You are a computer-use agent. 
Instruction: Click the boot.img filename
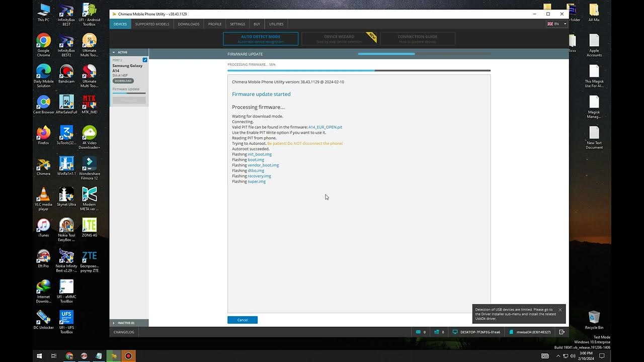[x=256, y=160]
